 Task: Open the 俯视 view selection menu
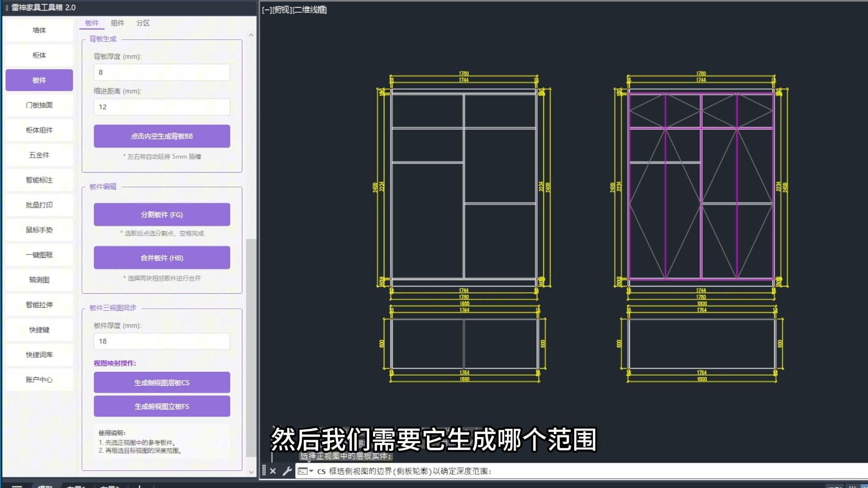tap(283, 10)
